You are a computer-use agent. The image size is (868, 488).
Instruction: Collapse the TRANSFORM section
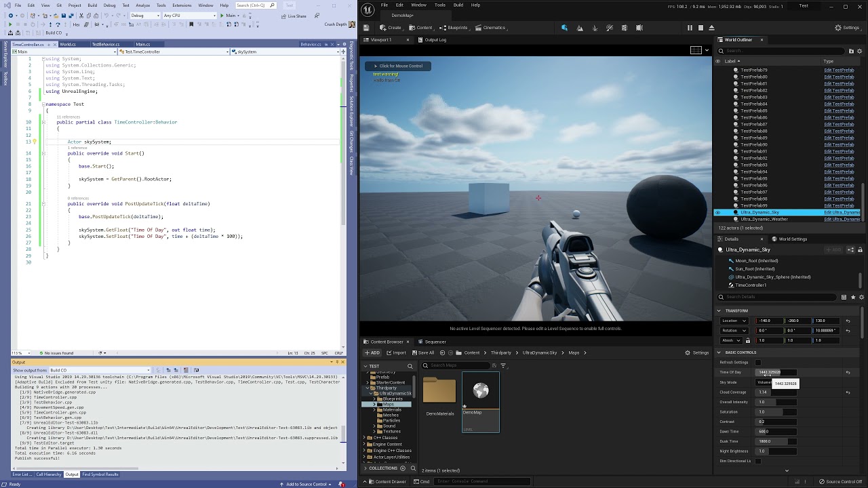click(719, 310)
